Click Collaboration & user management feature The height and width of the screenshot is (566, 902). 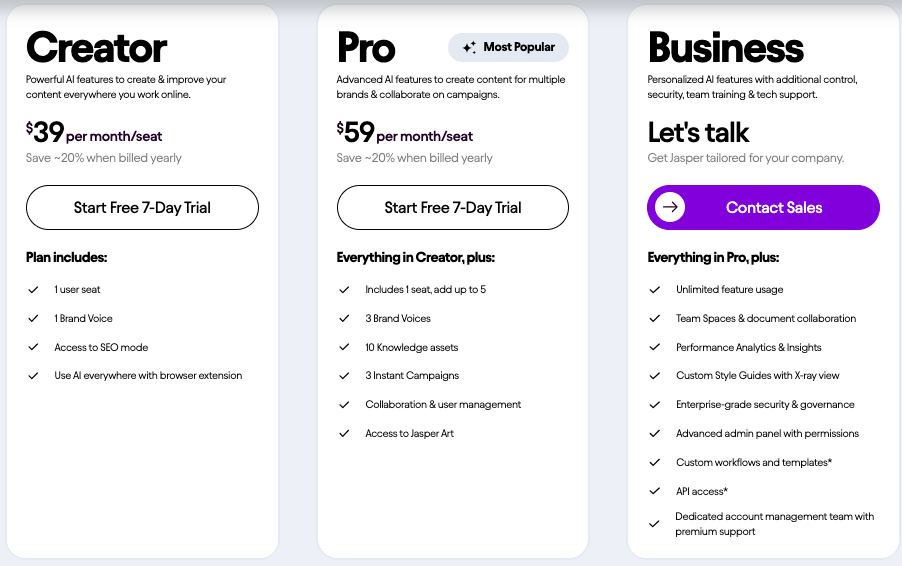443,404
